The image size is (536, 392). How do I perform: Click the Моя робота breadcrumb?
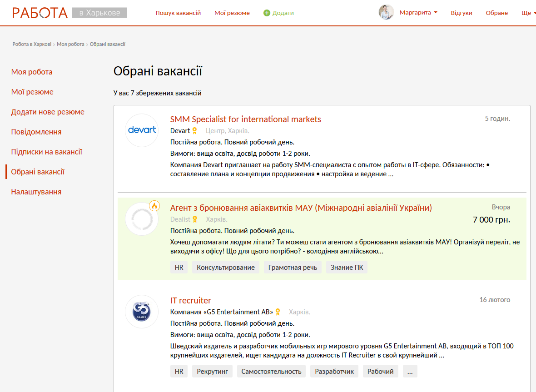pos(70,44)
